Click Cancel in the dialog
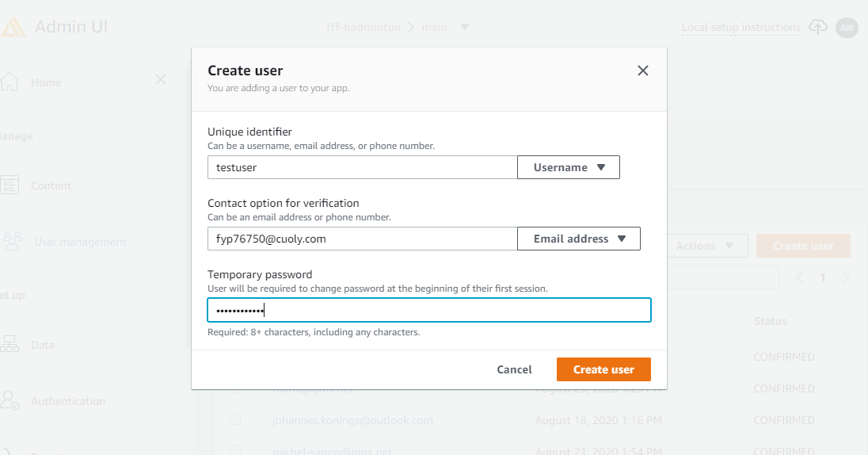 514,369
